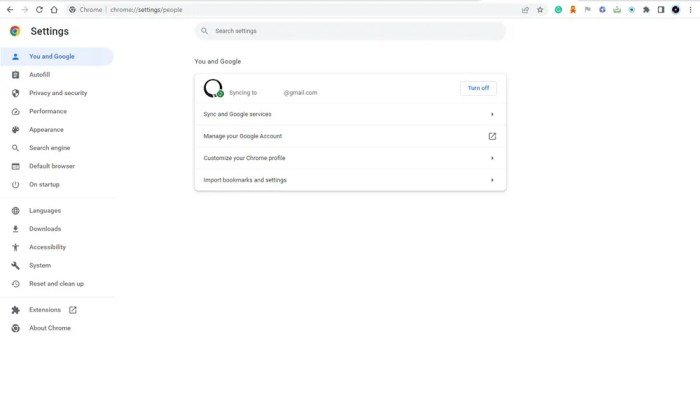Open the green Grammarly extension icon
Image resolution: width=700 pixels, height=396 pixels.
click(558, 9)
